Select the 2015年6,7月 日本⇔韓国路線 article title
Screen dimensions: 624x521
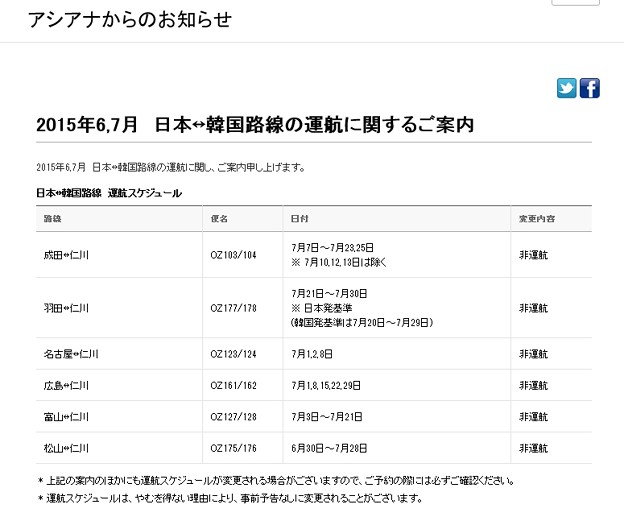[x=255, y=125]
